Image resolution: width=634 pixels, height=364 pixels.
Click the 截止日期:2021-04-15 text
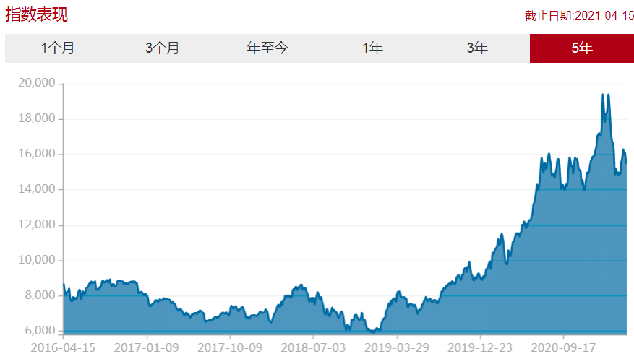coord(579,16)
